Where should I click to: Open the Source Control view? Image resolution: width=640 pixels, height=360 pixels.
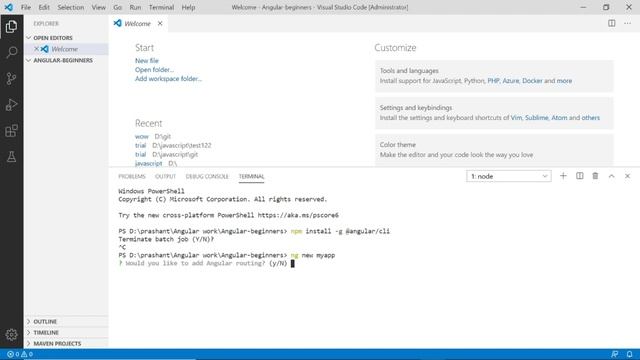[11, 78]
